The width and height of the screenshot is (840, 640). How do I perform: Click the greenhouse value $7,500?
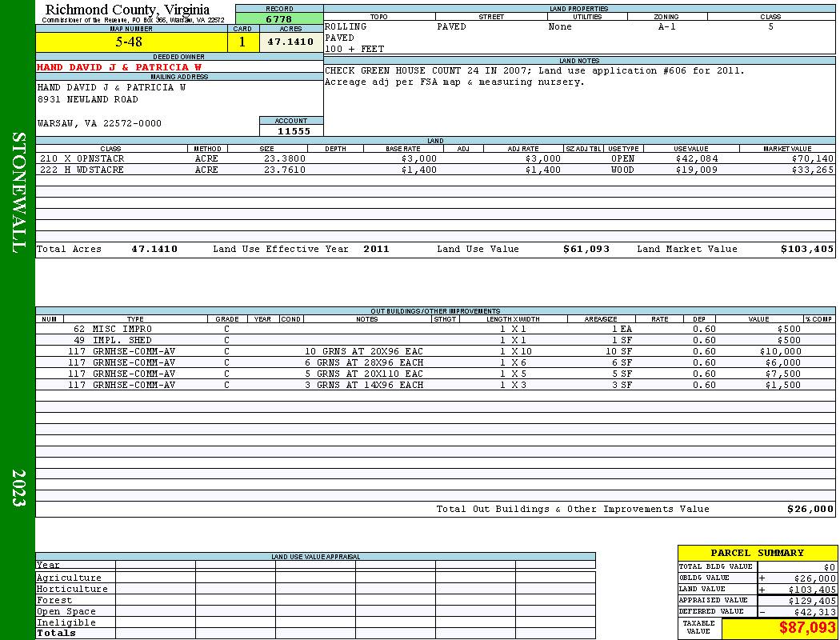coord(783,374)
